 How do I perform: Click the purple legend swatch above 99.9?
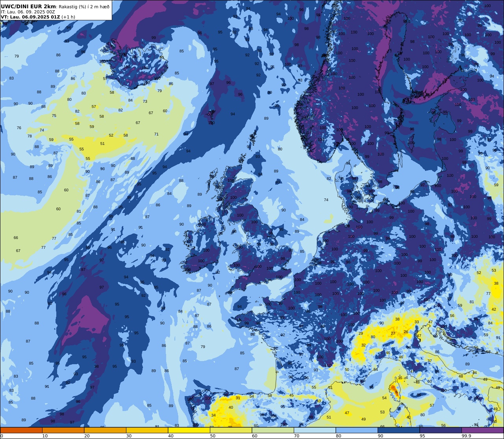coord(482,430)
